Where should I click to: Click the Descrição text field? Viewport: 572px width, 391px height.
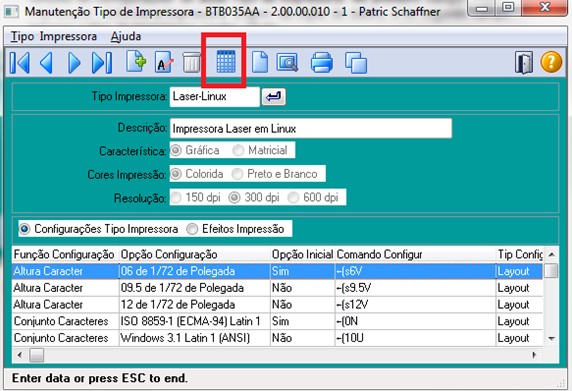(x=311, y=128)
